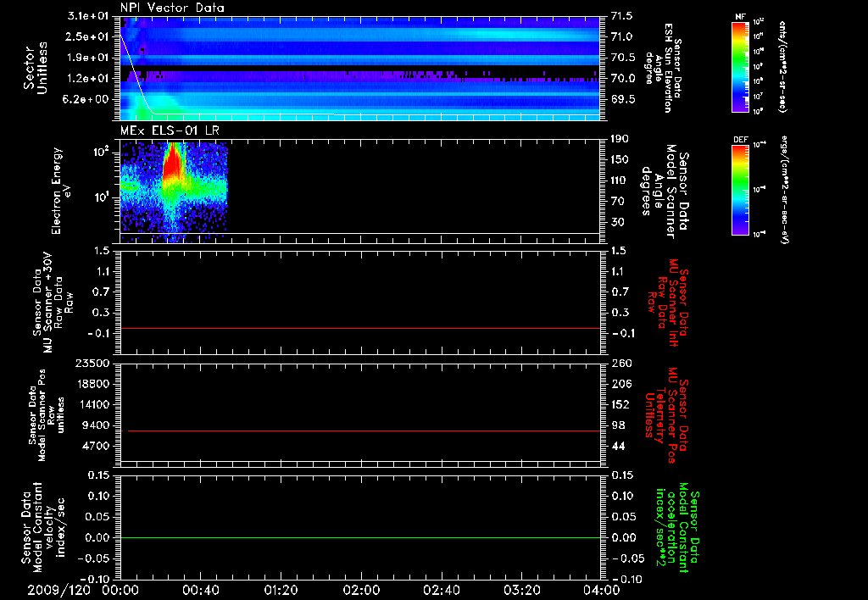Click the 'Model Scanner Pos Raw' axis title
Image resolution: width=868 pixels, height=600 pixels.
47,416
